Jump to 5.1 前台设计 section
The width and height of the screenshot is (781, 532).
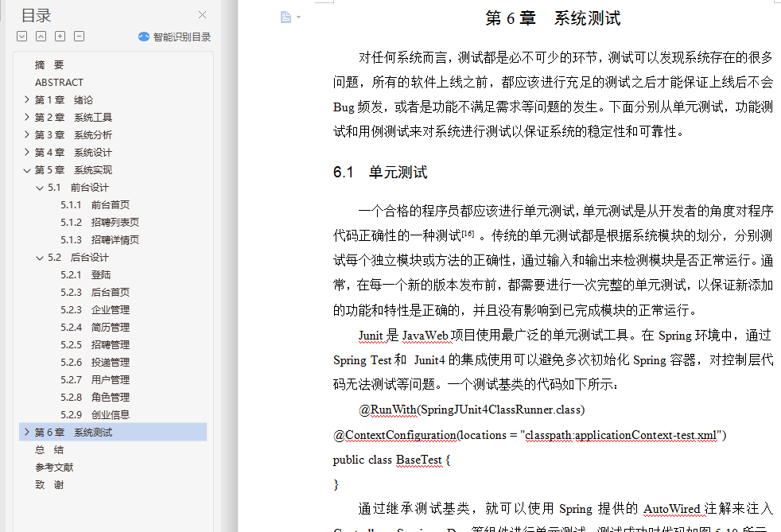coord(78,188)
